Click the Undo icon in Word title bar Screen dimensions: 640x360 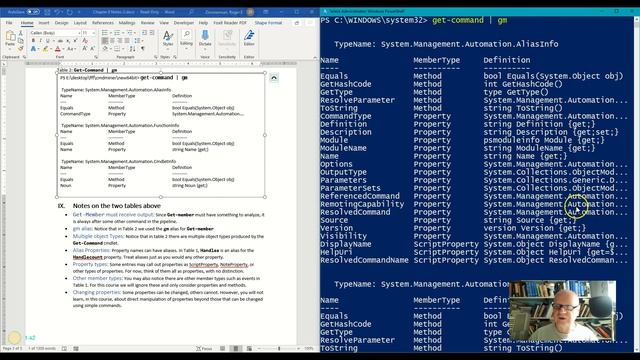click(x=58, y=12)
